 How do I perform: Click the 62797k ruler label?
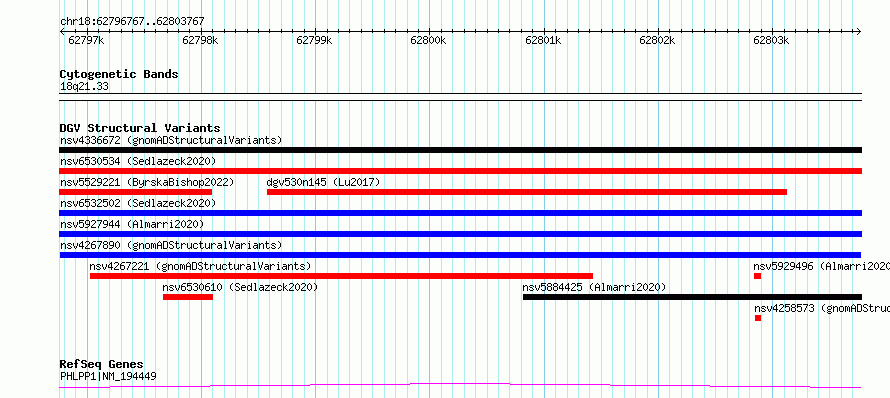pyautogui.click(x=86, y=41)
